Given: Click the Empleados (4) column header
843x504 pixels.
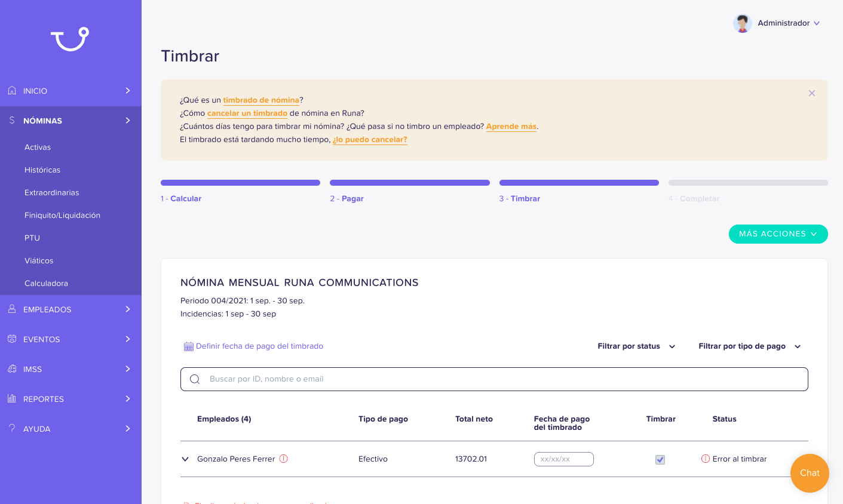Looking at the screenshot, I should [224, 419].
